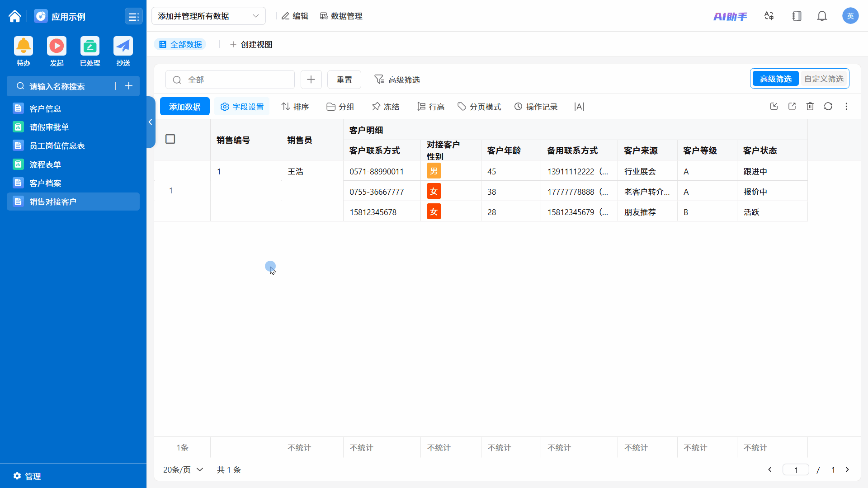868x488 pixels.
Task: Click the page number input box
Action: point(796,469)
